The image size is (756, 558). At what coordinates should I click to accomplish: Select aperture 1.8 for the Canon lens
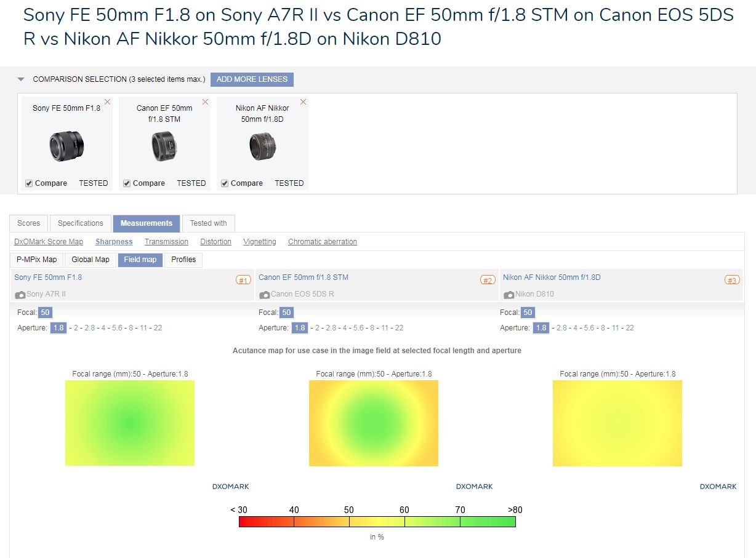coord(300,328)
